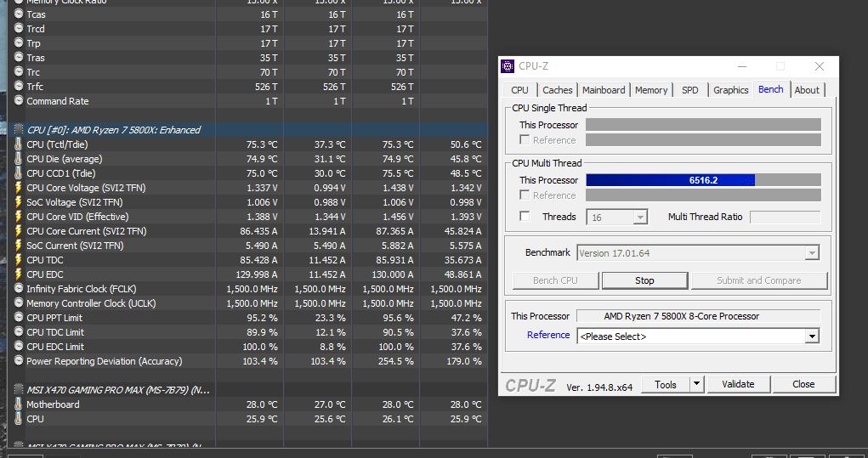Click the Trp row clock icon

18,42
